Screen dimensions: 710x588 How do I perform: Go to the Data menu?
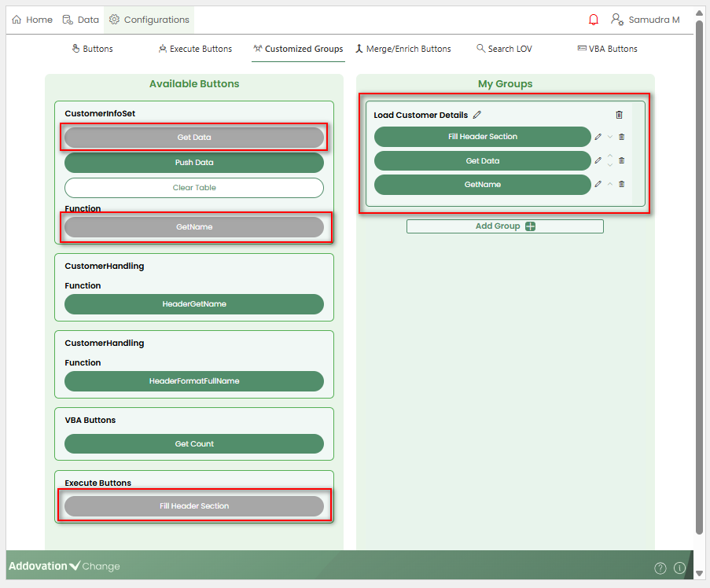[80, 20]
